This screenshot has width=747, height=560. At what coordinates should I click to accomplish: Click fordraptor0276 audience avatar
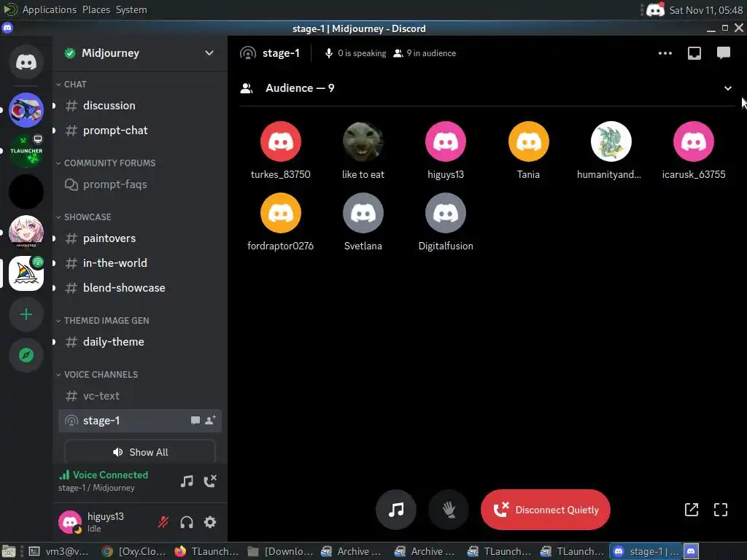click(281, 213)
